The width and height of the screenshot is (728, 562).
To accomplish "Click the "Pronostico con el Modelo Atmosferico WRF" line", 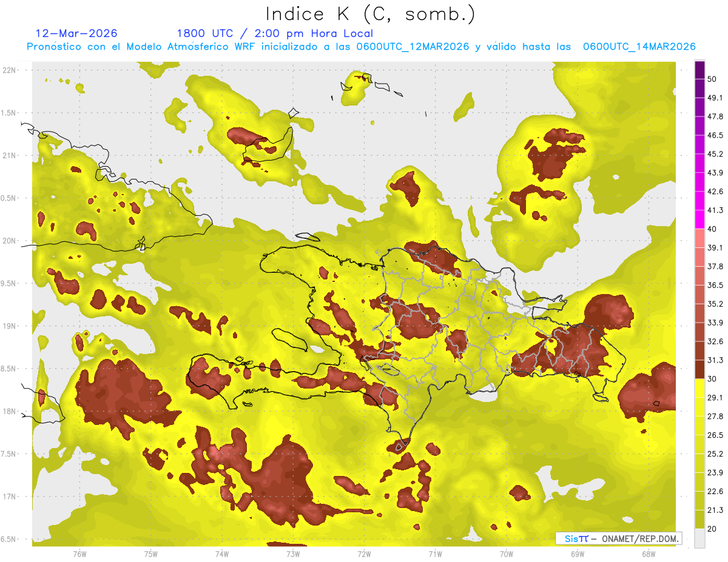I will [x=361, y=47].
